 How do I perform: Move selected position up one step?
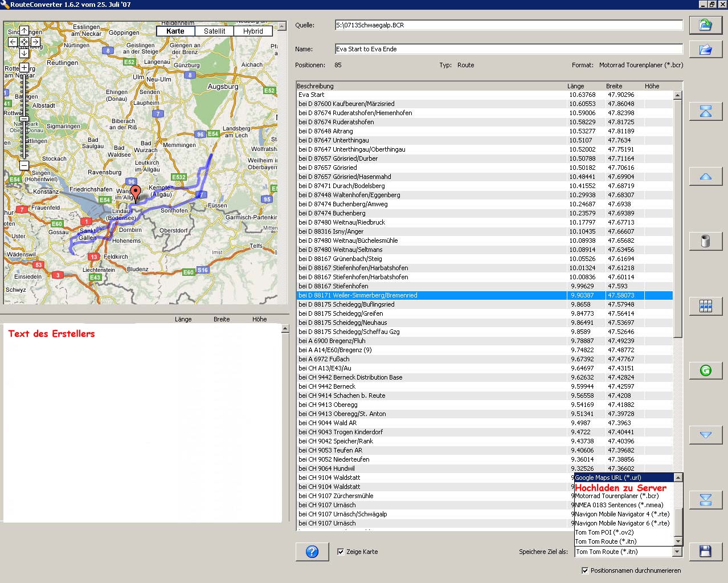705,177
